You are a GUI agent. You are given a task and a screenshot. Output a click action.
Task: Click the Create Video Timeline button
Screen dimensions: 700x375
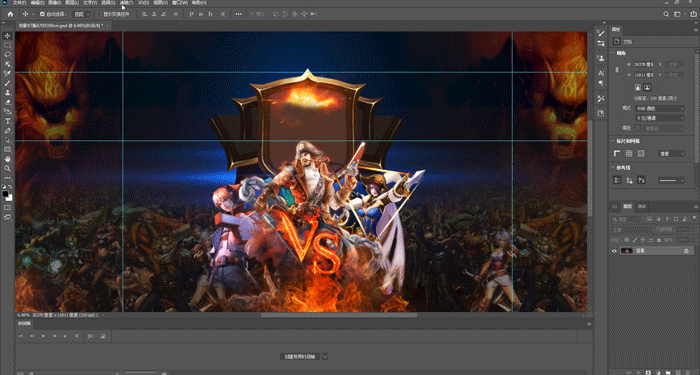(x=300, y=356)
